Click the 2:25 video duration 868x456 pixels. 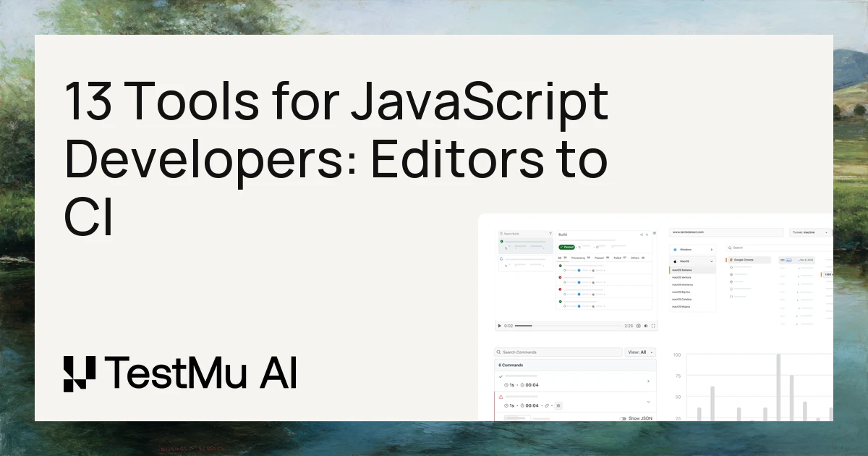click(629, 326)
